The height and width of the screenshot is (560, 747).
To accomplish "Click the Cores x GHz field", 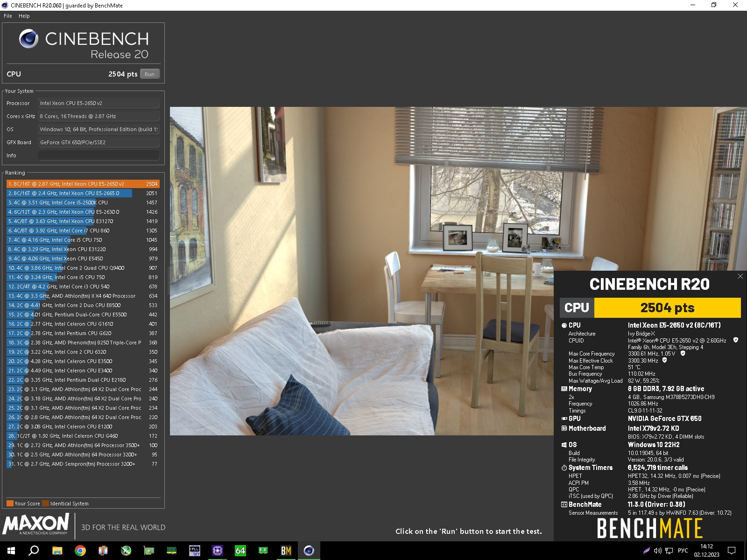I will pyautogui.click(x=99, y=116).
